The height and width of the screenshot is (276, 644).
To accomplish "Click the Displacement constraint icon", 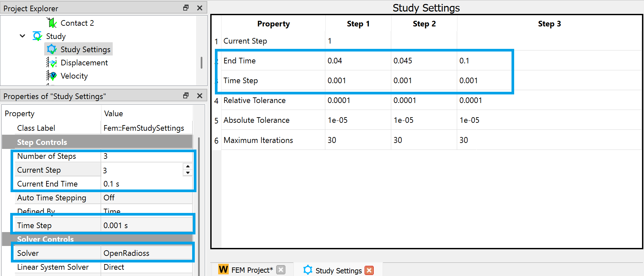I will (x=51, y=62).
